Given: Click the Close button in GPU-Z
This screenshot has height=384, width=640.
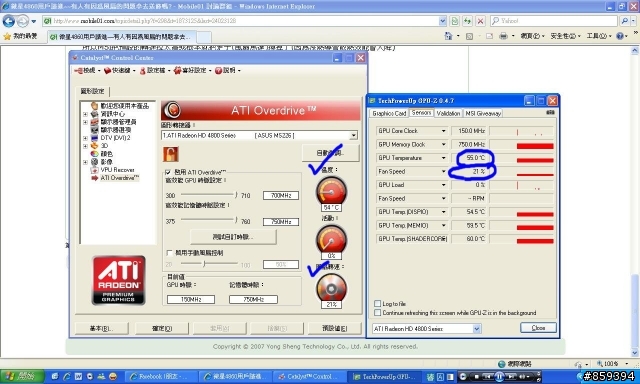Looking at the screenshot, I should click(538, 328).
